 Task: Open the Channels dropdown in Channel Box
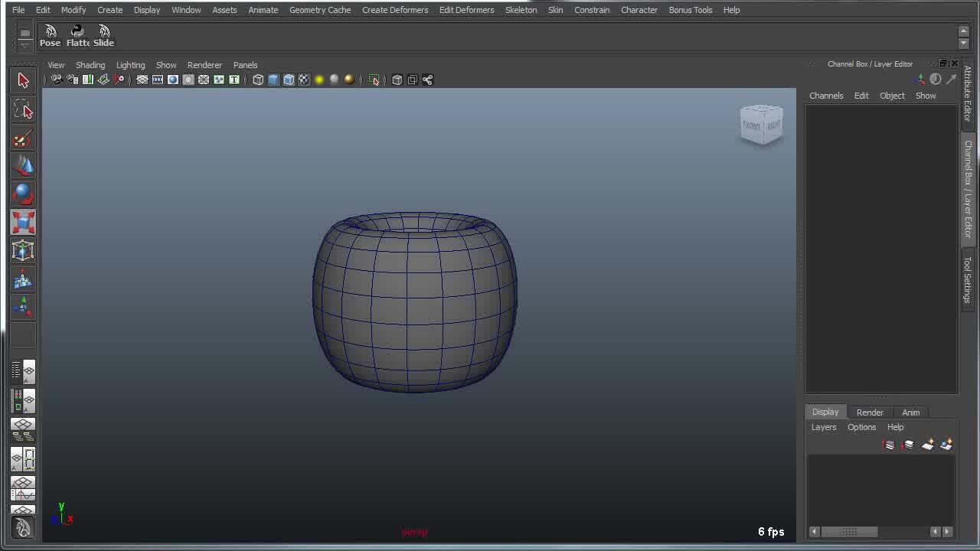pyautogui.click(x=826, y=96)
